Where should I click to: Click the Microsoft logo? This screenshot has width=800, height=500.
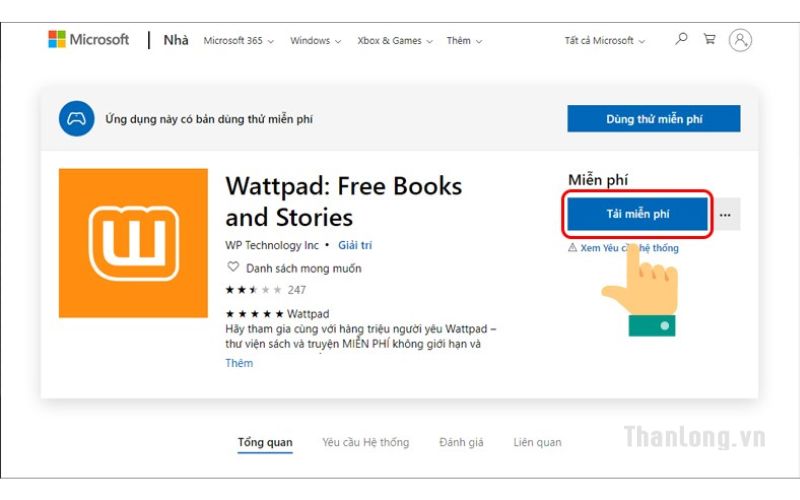click(x=89, y=40)
